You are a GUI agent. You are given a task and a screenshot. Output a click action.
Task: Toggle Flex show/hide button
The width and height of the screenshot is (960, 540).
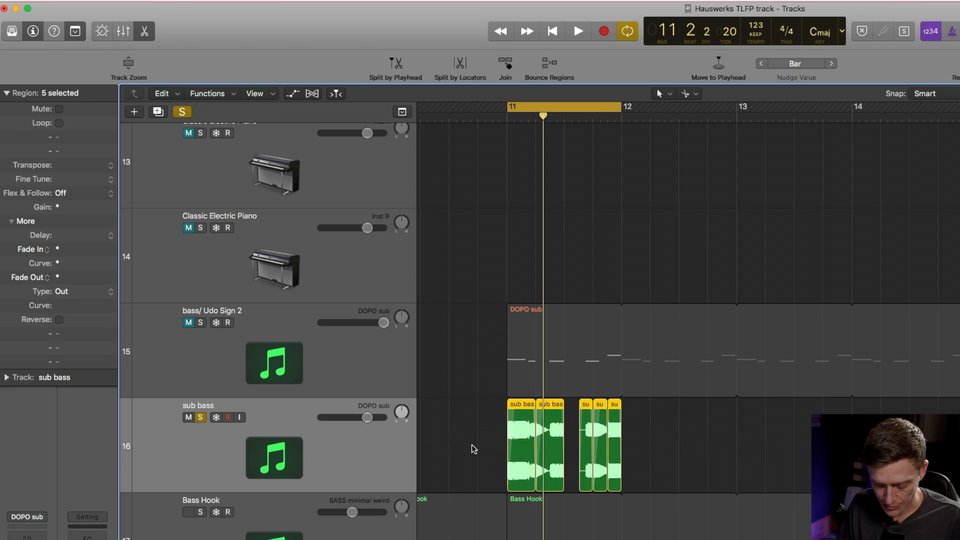coord(312,94)
